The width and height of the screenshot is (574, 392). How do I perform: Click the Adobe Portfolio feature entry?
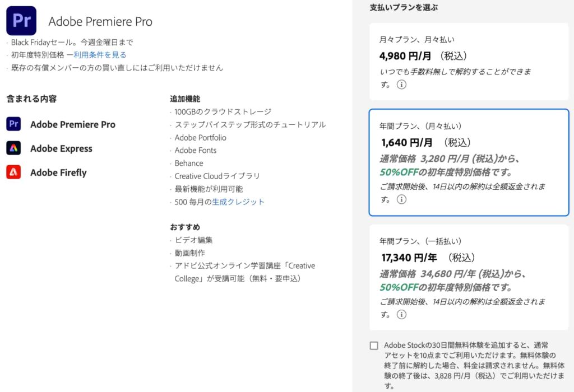(200, 137)
